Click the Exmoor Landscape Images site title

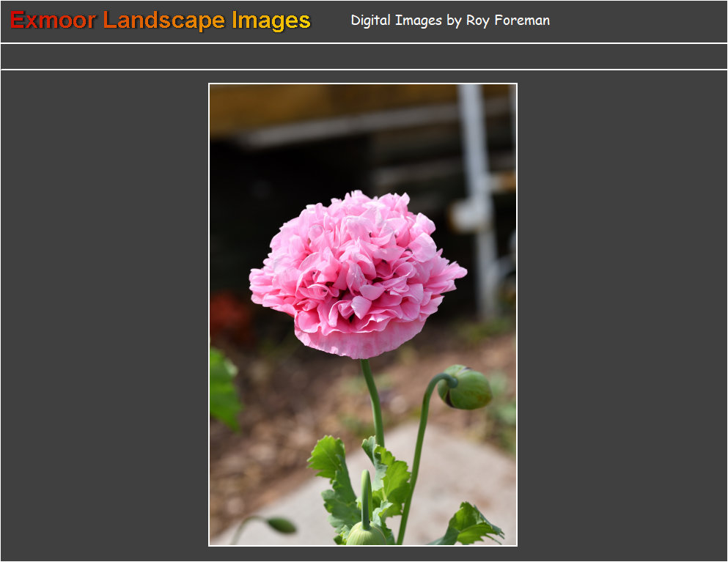tap(161, 21)
